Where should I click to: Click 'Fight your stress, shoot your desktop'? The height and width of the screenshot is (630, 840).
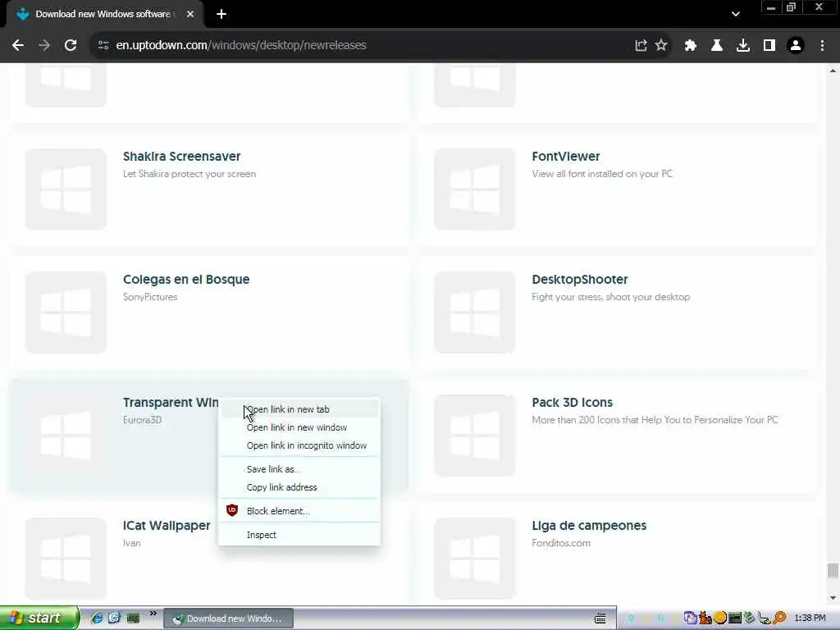[x=610, y=297]
